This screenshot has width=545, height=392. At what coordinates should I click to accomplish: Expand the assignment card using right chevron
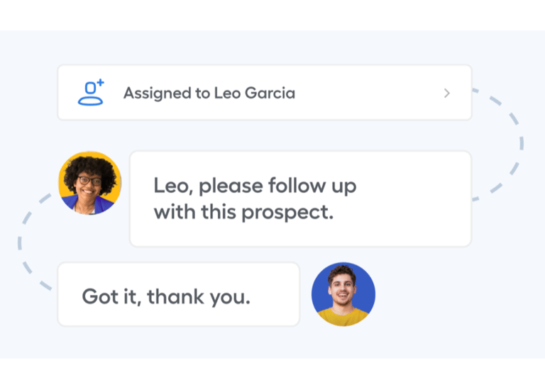[446, 93]
